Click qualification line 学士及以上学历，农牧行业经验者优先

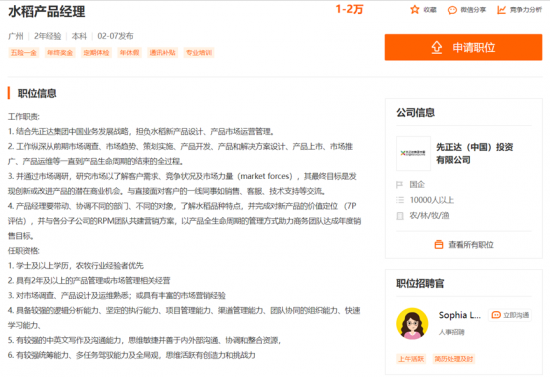tap(76, 266)
